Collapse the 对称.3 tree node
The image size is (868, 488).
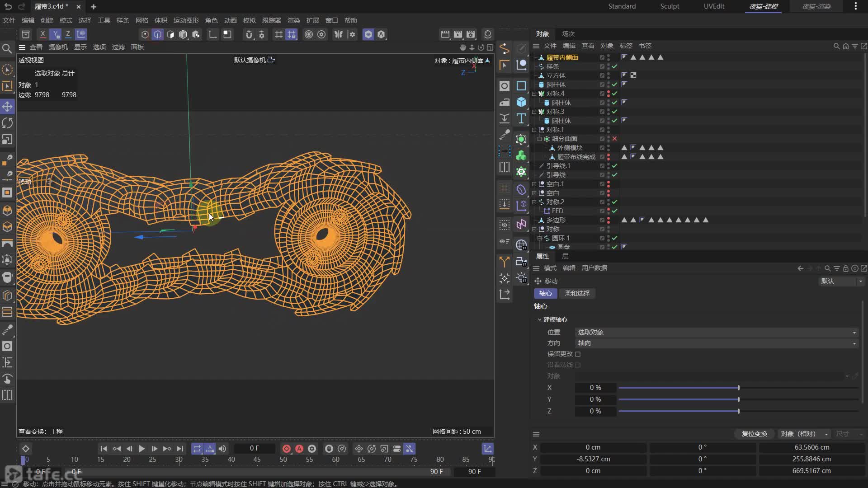point(534,112)
